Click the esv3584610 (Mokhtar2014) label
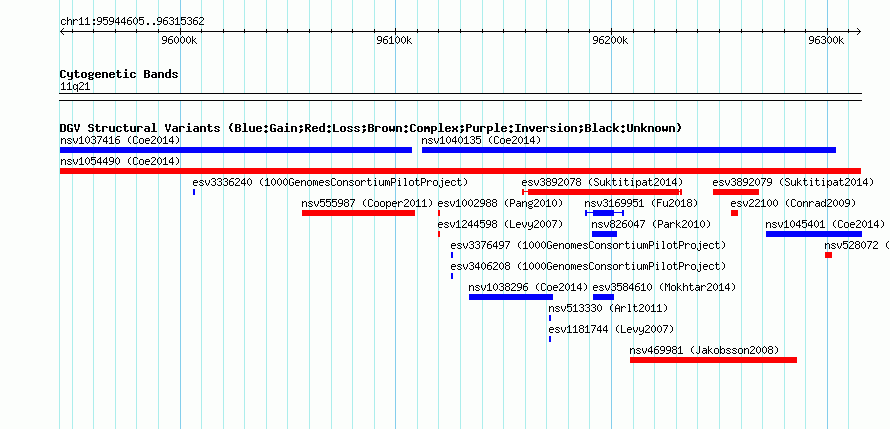Image resolution: width=890 pixels, height=429 pixels. [x=664, y=287]
